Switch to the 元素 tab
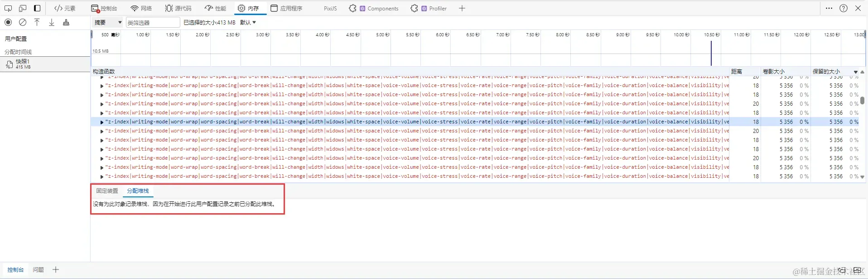 click(x=65, y=8)
